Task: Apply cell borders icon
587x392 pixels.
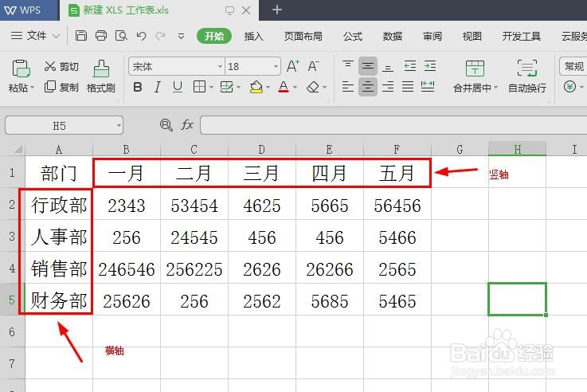Action: click(x=199, y=87)
